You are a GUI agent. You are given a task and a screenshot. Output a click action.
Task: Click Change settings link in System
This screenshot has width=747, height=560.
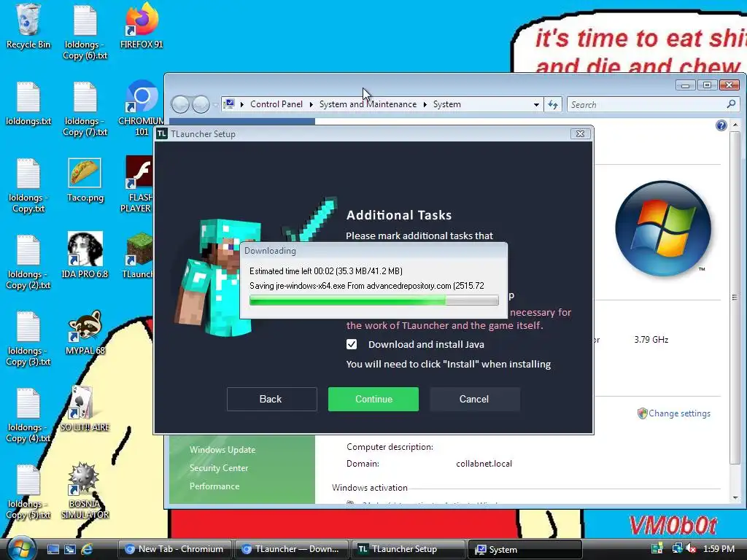pos(679,413)
